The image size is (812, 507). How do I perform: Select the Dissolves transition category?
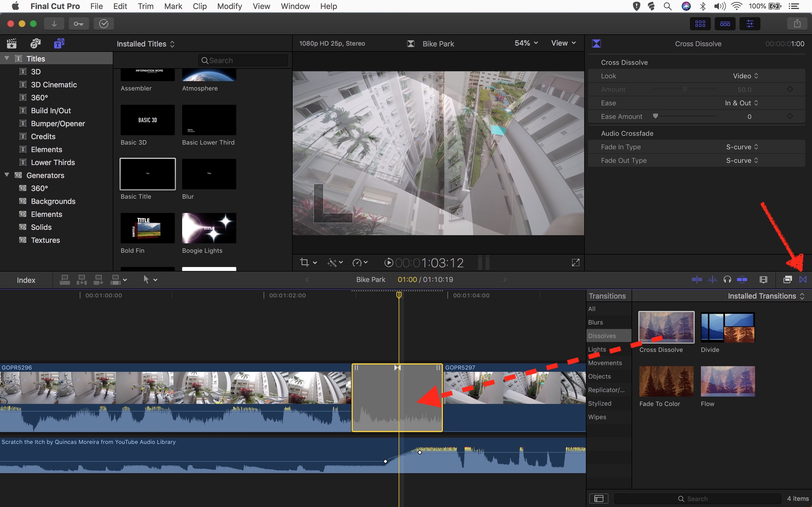[602, 335]
